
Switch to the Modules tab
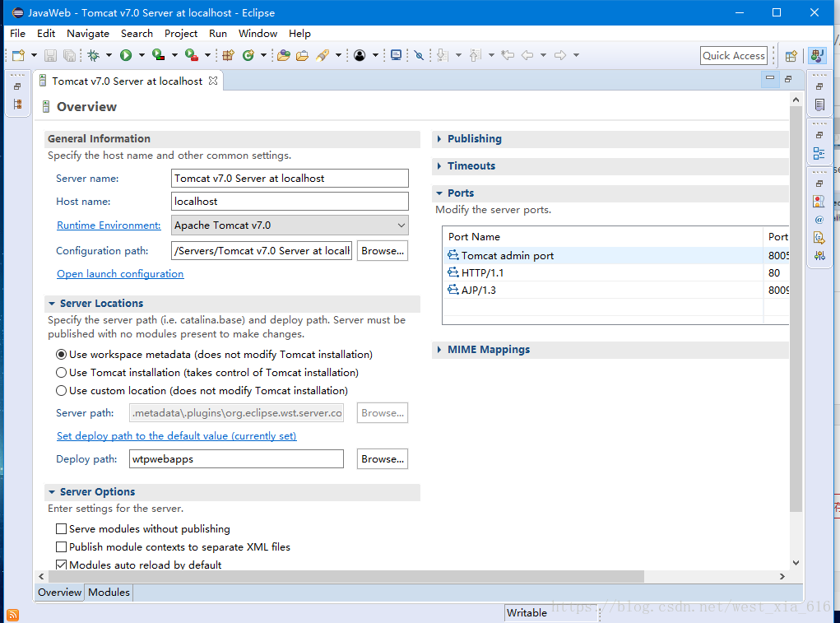109,592
